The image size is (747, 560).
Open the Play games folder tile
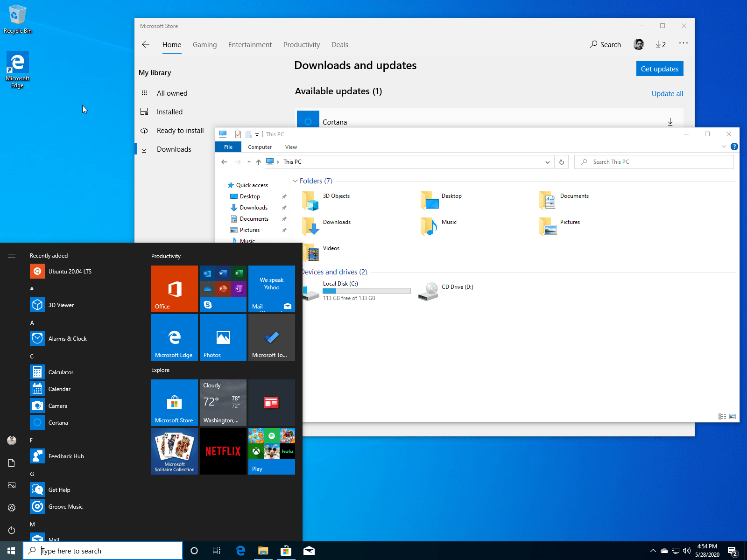272,451
